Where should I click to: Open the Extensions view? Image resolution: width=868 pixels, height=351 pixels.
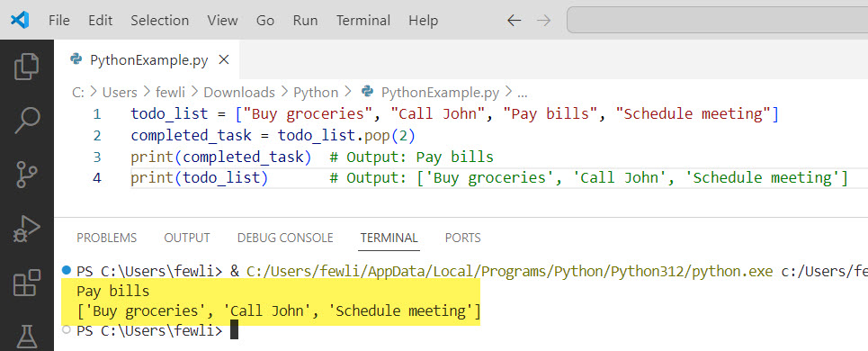pyautogui.click(x=27, y=283)
